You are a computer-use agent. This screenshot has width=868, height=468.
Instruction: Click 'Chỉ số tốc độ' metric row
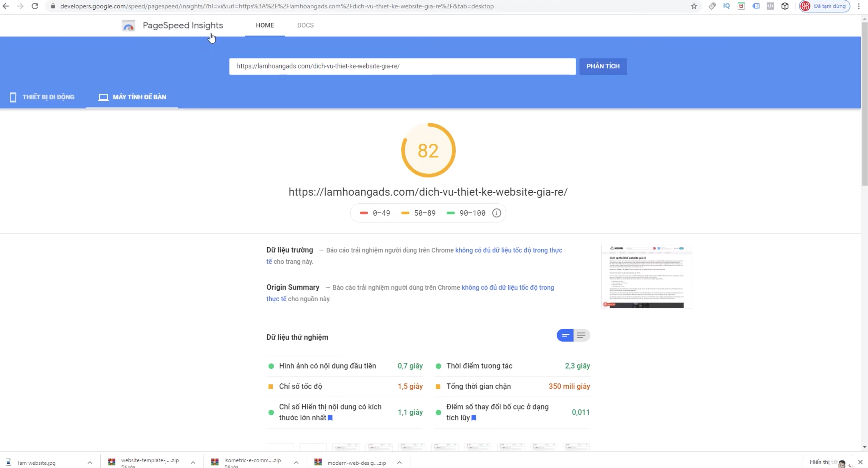(345, 386)
